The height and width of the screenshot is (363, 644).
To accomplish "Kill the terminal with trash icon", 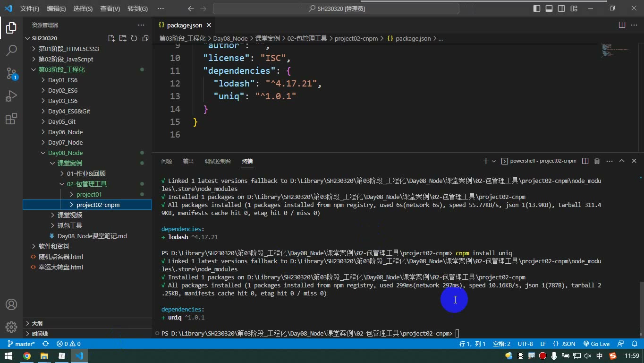I will click(597, 161).
